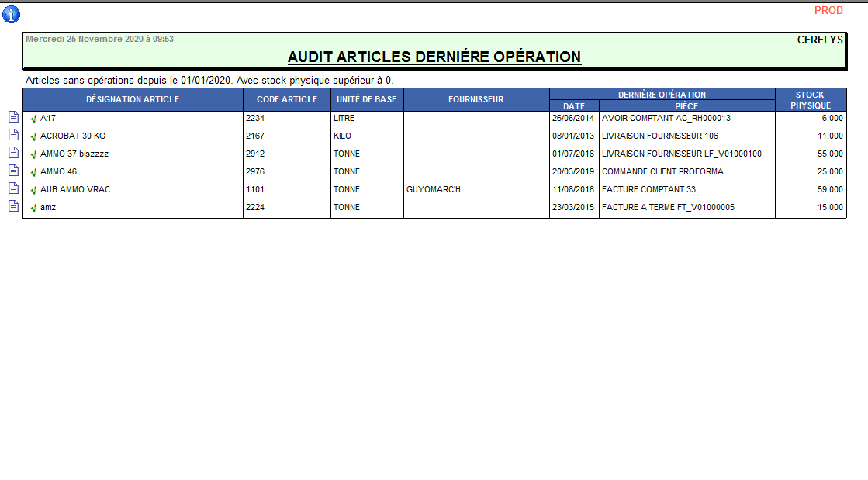Click the DATE sub-header under DERNIÈRE OPÉRATION
The height and width of the screenshot is (480, 868).
pyautogui.click(x=574, y=105)
